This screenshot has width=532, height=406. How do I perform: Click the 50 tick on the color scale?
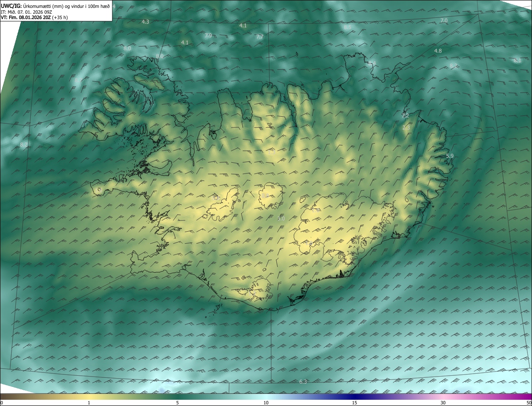coord(529,403)
